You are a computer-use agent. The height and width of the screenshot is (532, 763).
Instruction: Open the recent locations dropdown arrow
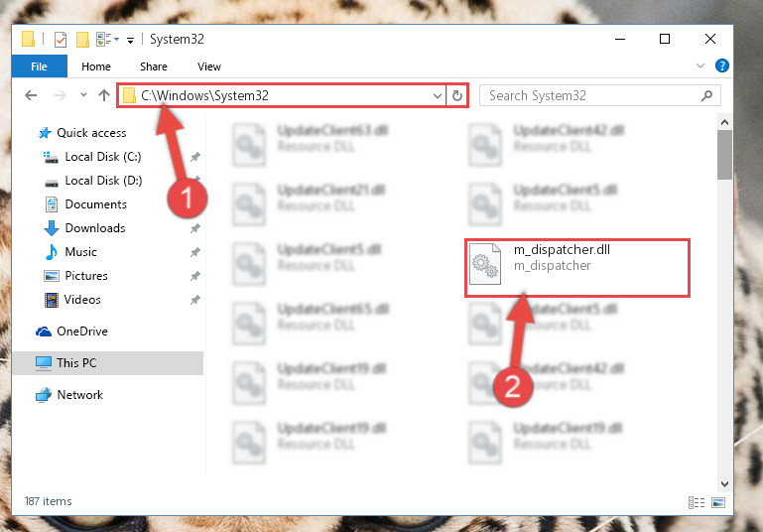pyautogui.click(x=83, y=95)
